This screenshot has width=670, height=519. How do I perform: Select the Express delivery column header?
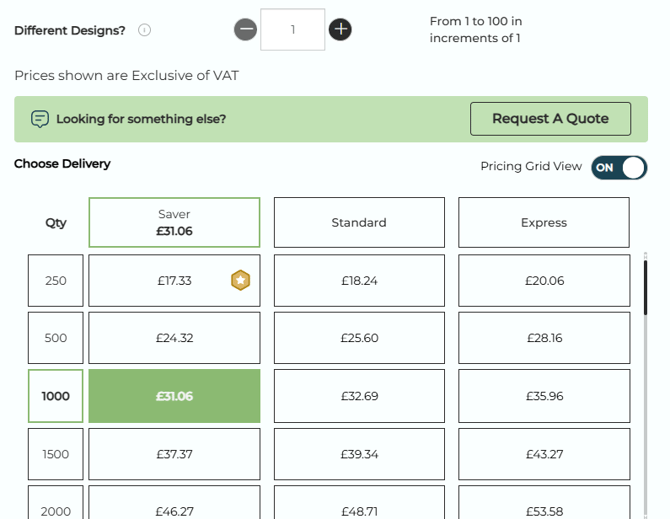point(544,222)
